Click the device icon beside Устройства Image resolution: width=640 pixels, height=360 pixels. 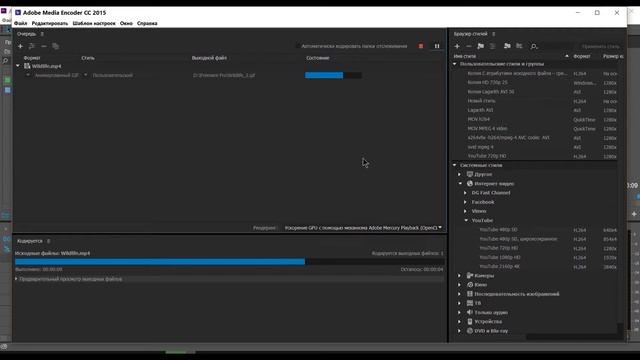click(470, 322)
